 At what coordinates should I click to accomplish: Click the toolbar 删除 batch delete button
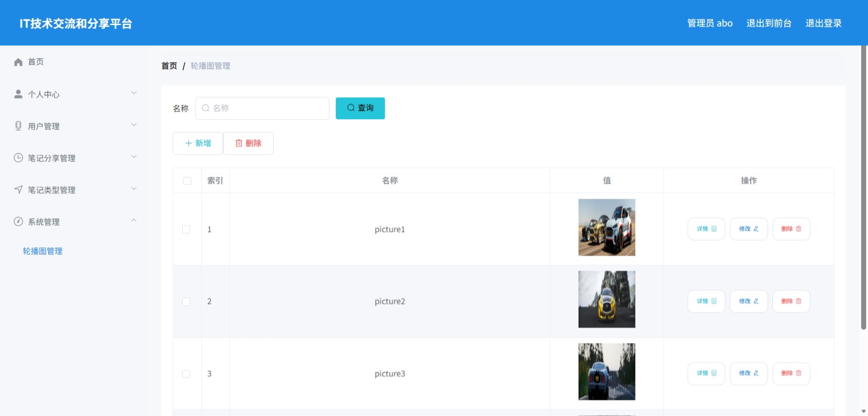coord(248,143)
